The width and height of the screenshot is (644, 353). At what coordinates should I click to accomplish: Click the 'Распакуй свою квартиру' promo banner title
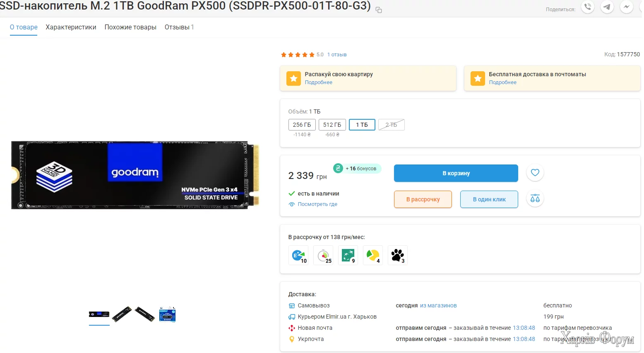339,75
